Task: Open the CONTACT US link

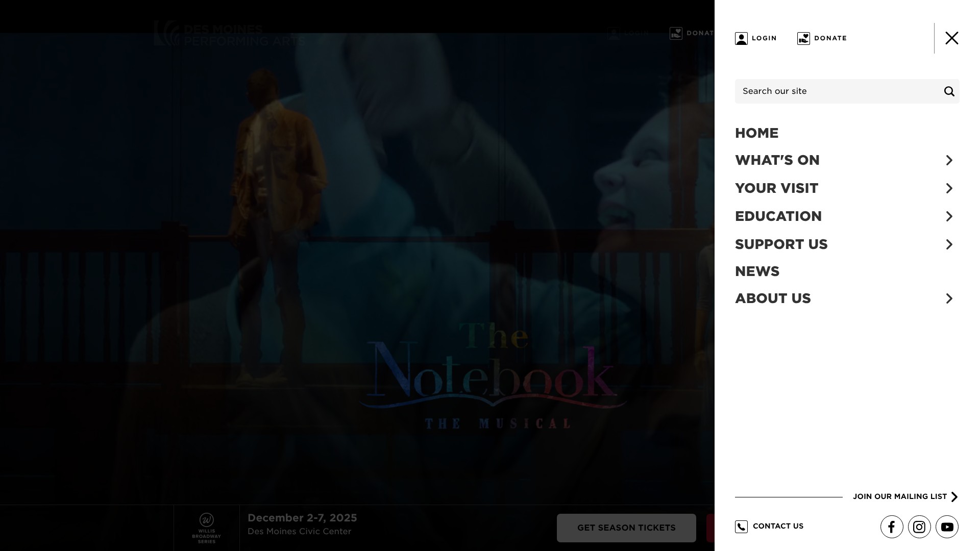Action: tap(778, 526)
